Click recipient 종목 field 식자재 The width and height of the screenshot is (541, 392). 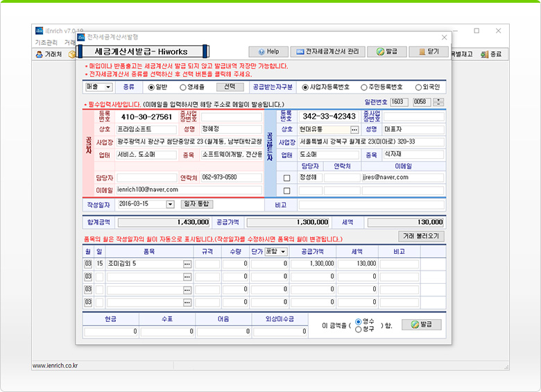pyautogui.click(x=413, y=155)
